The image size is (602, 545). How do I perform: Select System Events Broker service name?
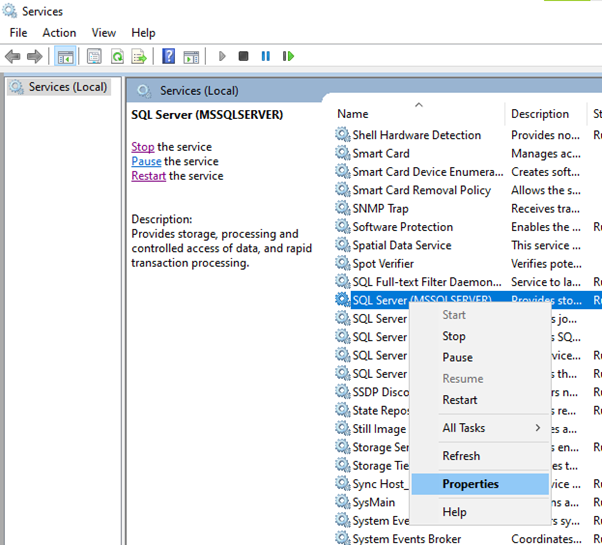pos(407,538)
